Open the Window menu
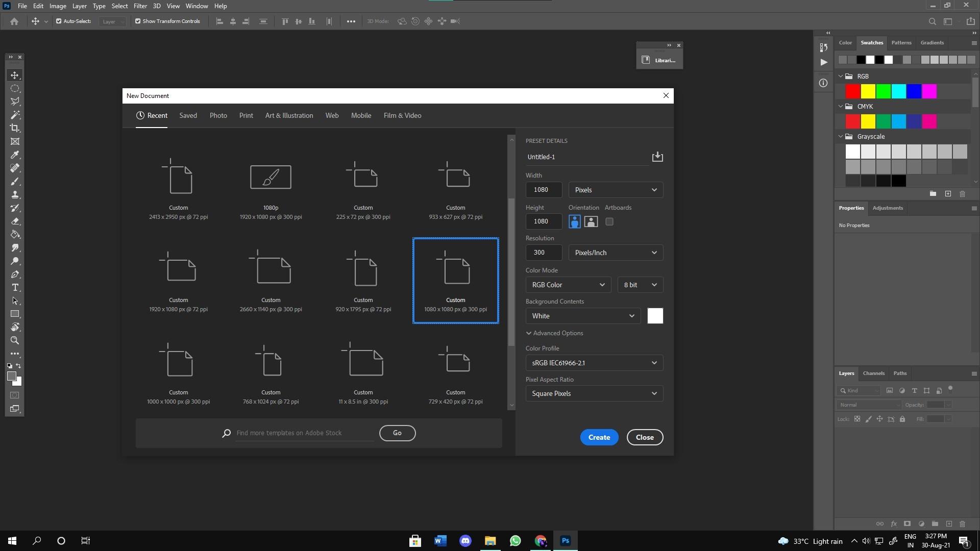Viewport: 980px width, 551px height. (x=197, y=6)
